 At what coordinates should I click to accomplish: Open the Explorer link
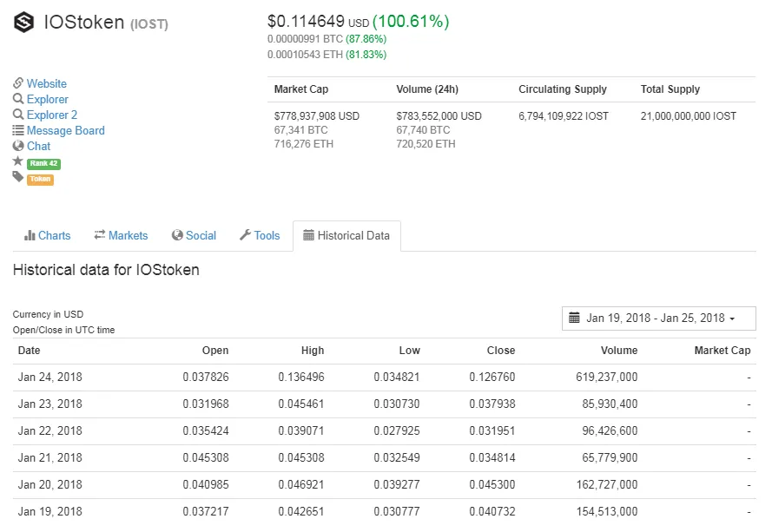[x=47, y=100]
